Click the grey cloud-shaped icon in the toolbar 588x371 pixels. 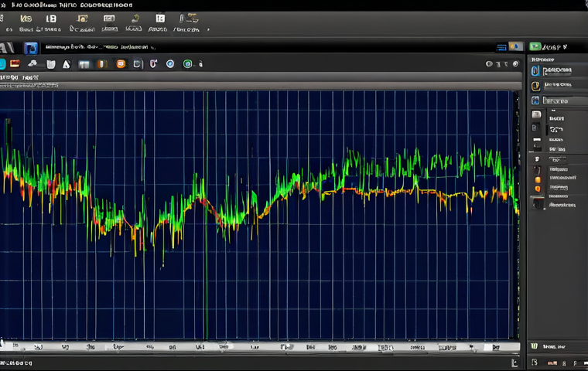tap(32, 63)
